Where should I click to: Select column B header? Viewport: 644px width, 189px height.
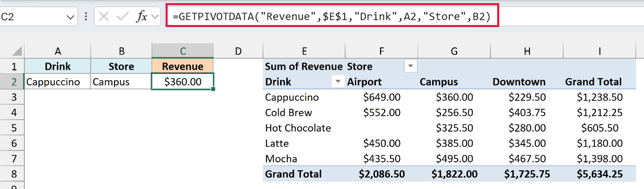tap(121, 51)
